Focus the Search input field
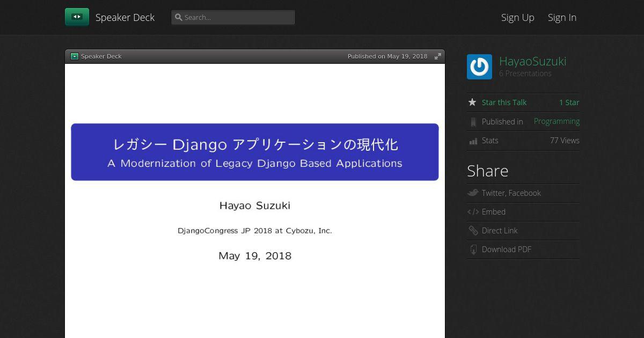 tap(233, 17)
